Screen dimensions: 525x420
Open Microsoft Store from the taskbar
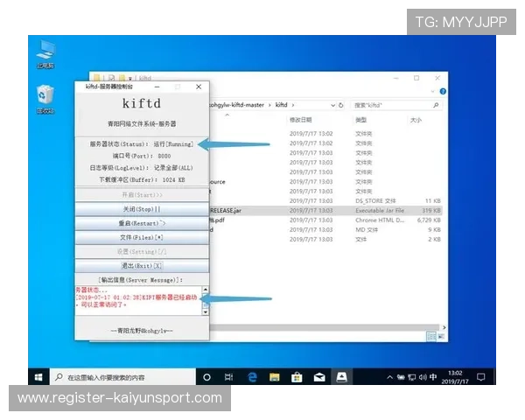[x=297, y=376]
